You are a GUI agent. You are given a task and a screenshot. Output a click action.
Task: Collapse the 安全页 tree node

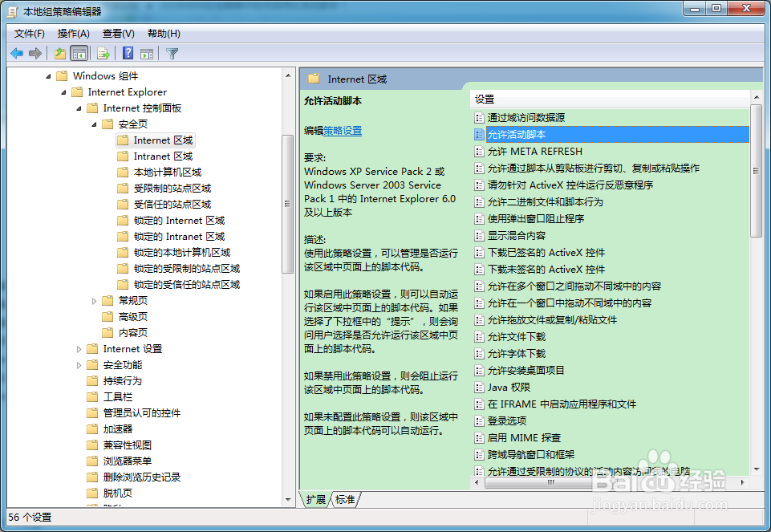click(x=94, y=124)
